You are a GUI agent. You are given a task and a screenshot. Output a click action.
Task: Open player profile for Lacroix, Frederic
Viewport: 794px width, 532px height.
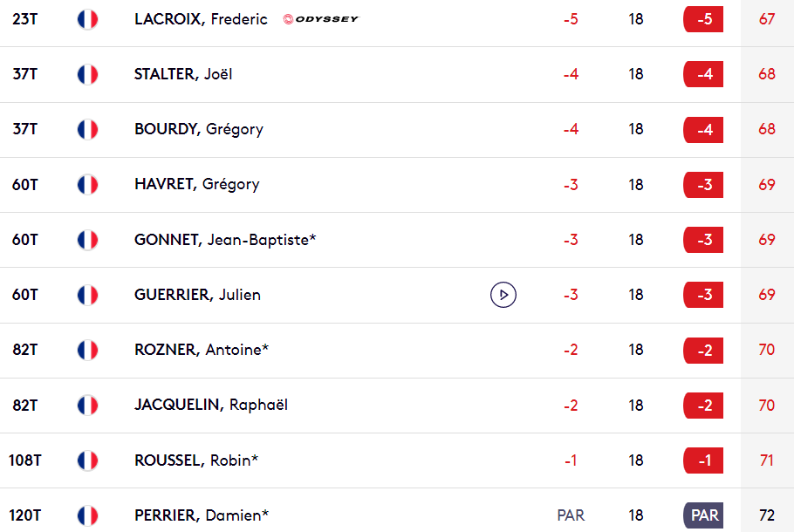tap(201, 19)
